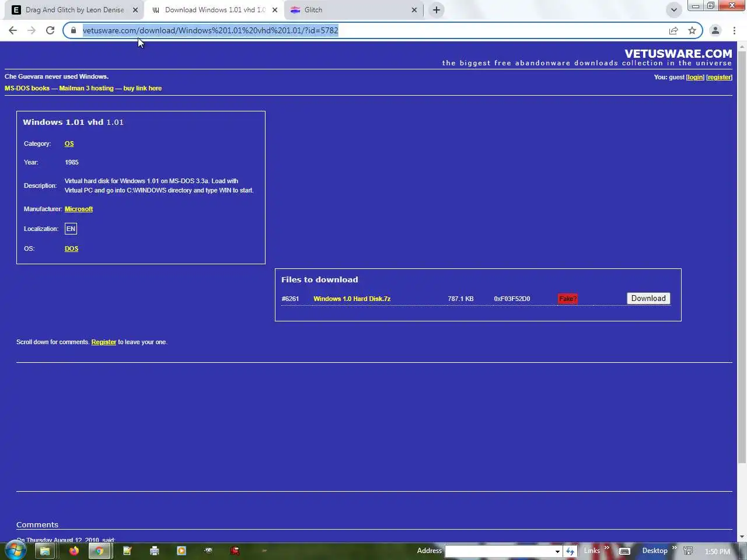Open the tab search dropdown
The height and width of the screenshot is (560, 747).
(674, 10)
